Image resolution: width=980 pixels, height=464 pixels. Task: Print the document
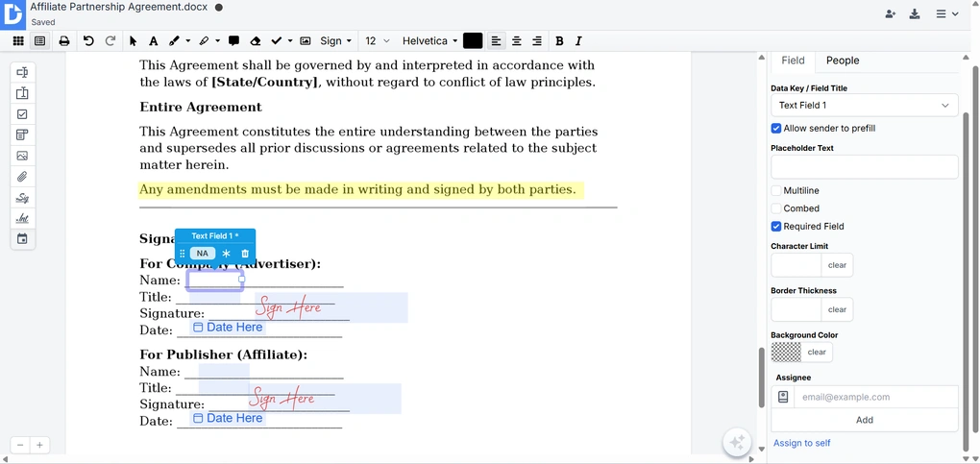(x=63, y=40)
